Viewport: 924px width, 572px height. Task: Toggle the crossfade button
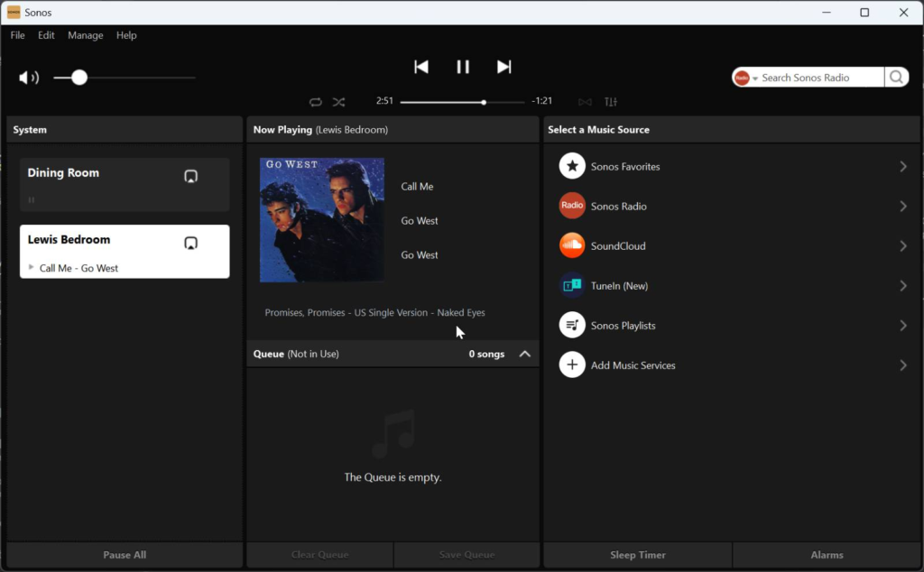[585, 102]
